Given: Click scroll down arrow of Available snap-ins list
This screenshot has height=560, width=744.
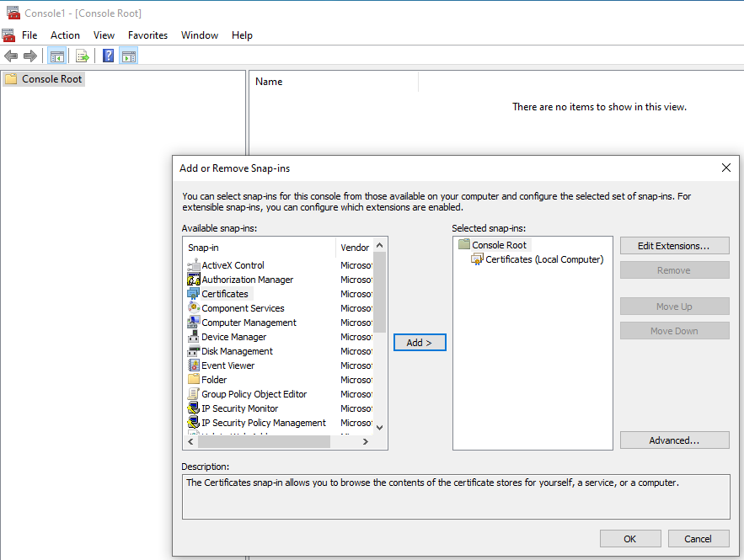Looking at the screenshot, I should [380, 427].
